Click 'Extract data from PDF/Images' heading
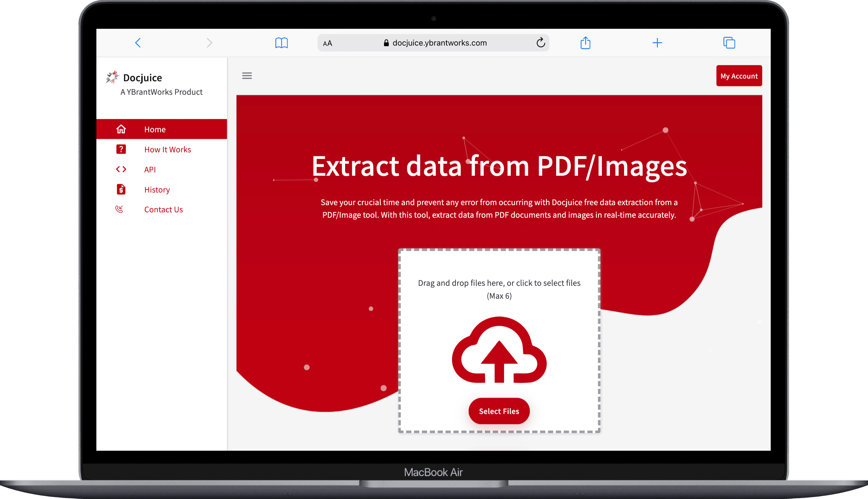This screenshot has height=499, width=868. 499,166
